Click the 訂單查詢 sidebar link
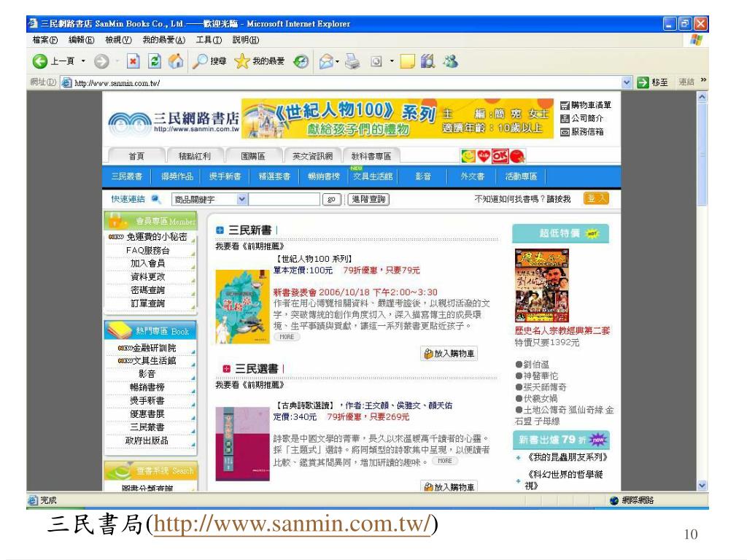 click(x=147, y=303)
